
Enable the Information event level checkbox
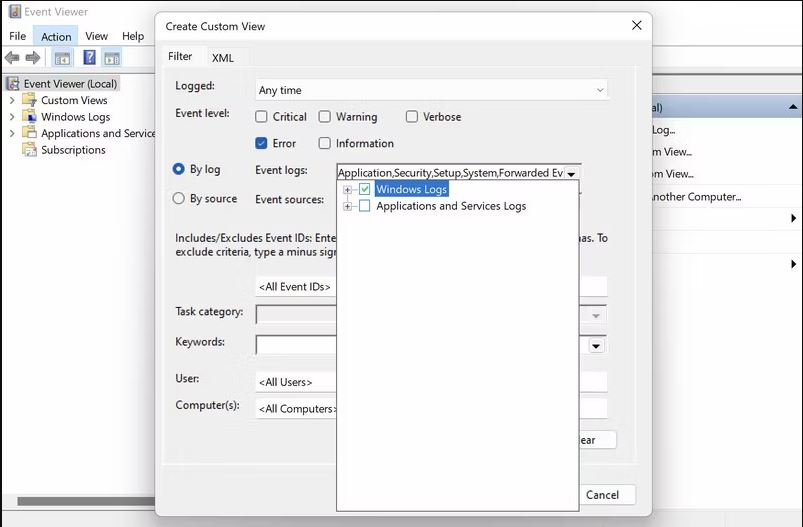coord(325,143)
